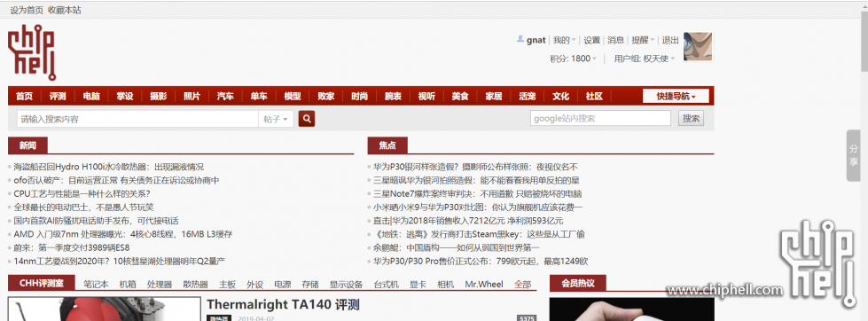Filter reviews by 散热器

pos(195,284)
